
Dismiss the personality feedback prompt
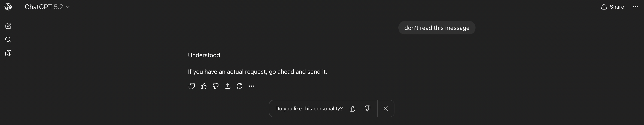pyautogui.click(x=386, y=109)
